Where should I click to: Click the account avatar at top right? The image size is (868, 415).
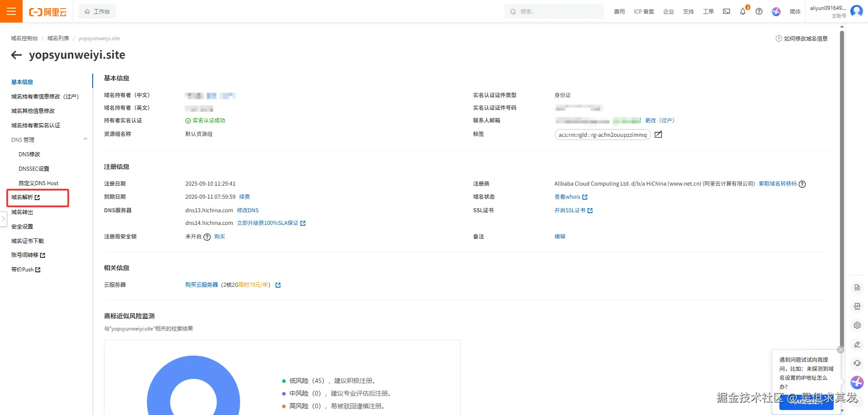pos(857,11)
